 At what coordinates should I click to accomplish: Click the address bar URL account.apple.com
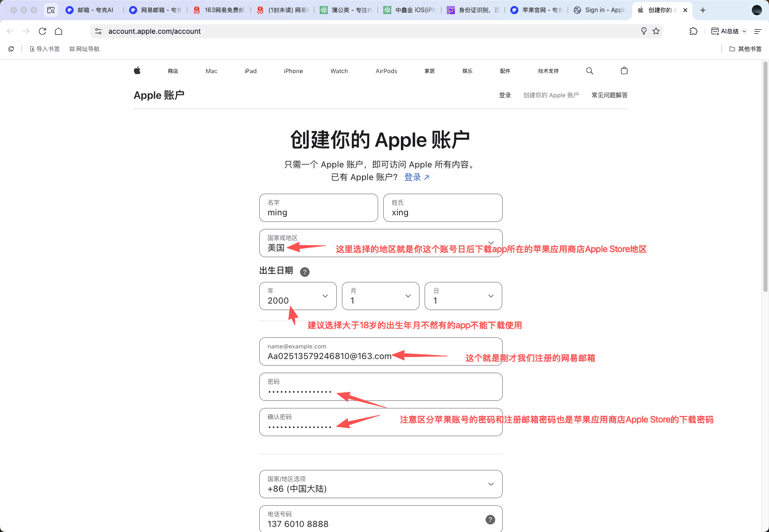click(154, 31)
